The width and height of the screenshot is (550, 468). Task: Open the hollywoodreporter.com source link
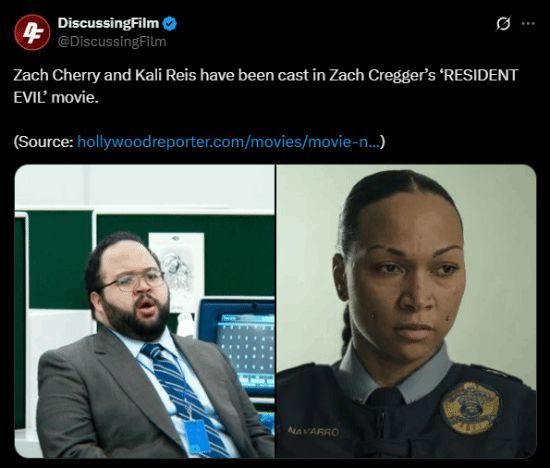229,142
